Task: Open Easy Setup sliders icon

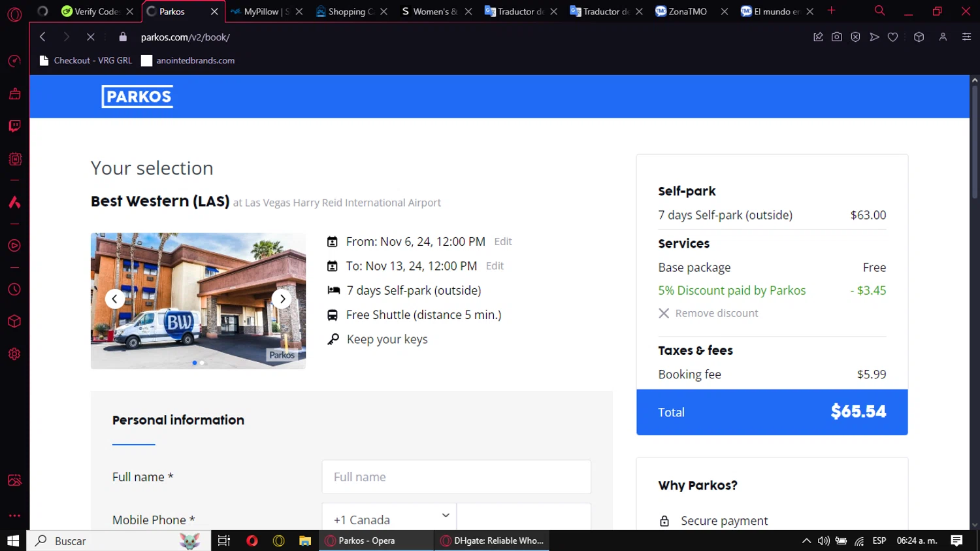Action: [966, 37]
